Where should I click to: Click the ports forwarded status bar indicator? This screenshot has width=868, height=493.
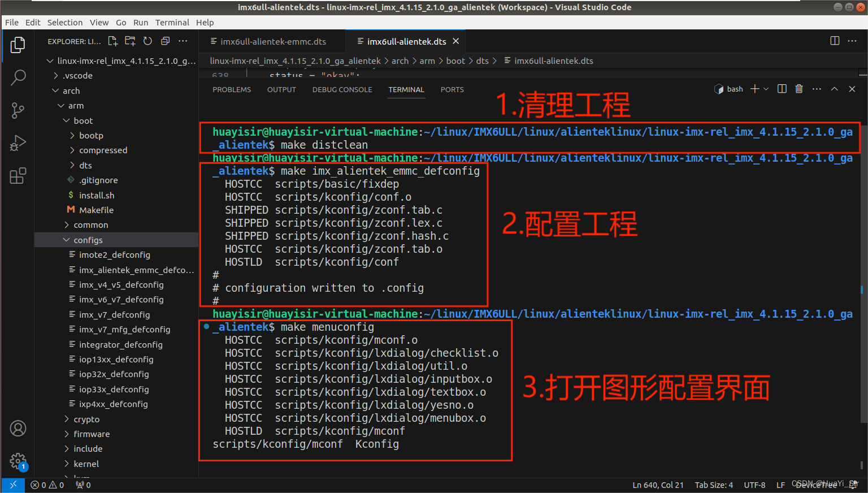(84, 485)
